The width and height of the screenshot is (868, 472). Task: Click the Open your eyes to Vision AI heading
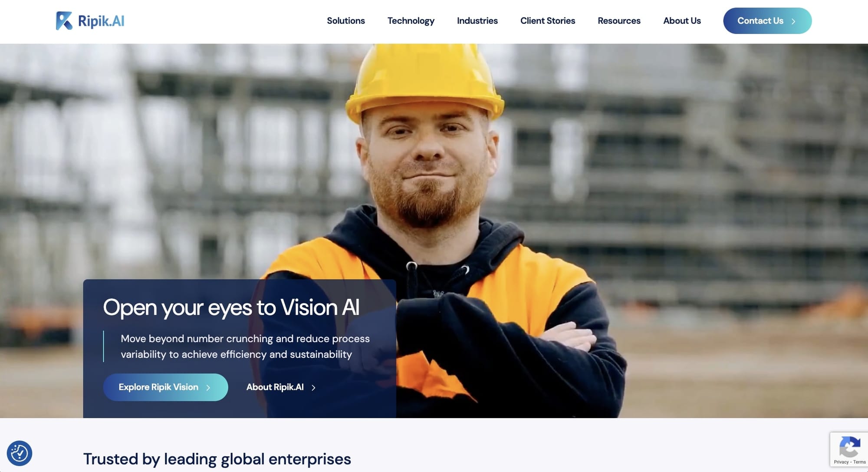[231, 307]
